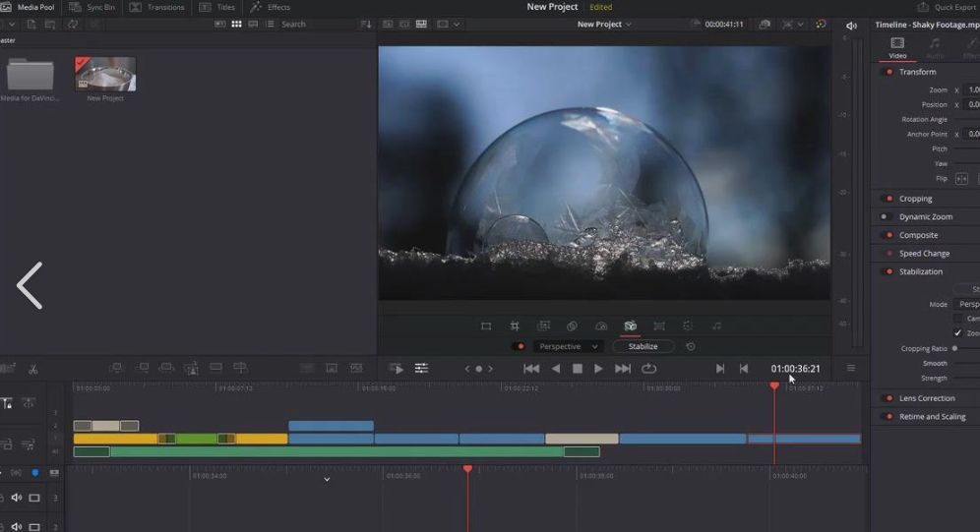Open the Media Pool sort menu
Viewport: 980px width, 532px height.
366,24
